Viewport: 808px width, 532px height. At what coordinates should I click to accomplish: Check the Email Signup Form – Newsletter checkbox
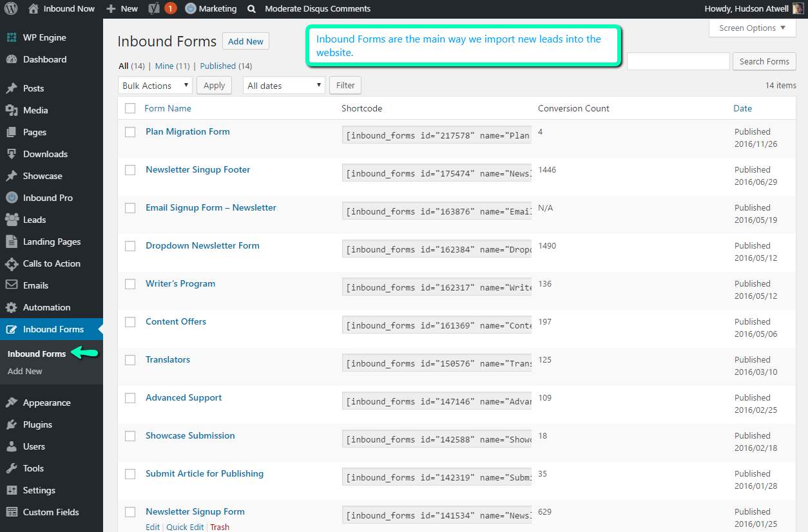[130, 208]
